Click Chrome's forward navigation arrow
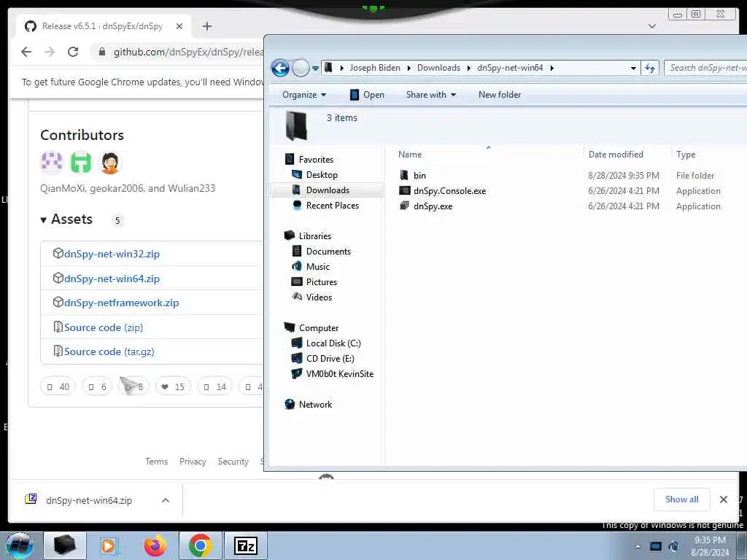The image size is (747, 560). coord(50,52)
